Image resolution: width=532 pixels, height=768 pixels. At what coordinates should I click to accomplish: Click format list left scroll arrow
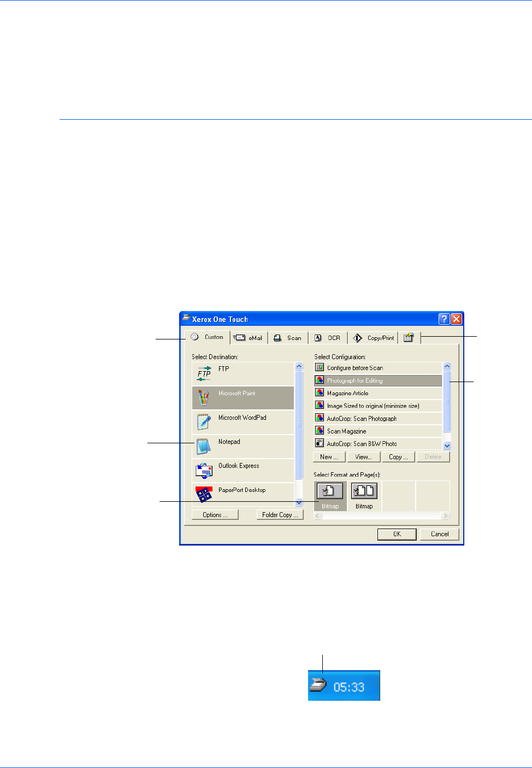point(318,515)
